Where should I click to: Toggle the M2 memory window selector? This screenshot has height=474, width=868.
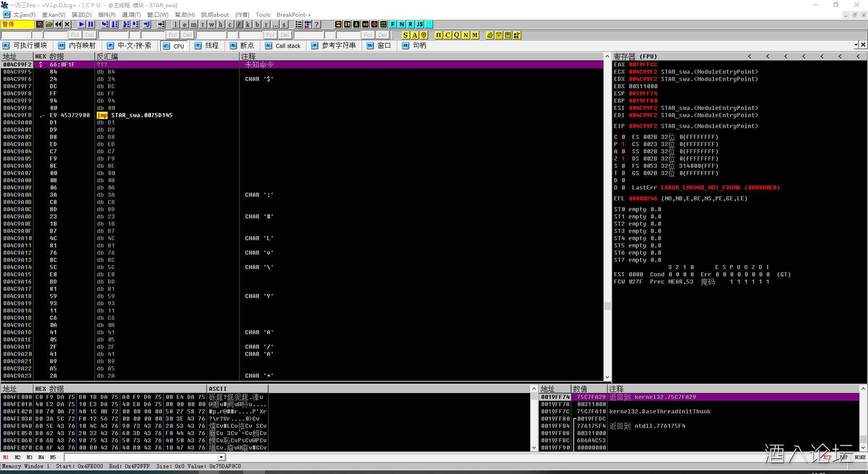pos(18,457)
